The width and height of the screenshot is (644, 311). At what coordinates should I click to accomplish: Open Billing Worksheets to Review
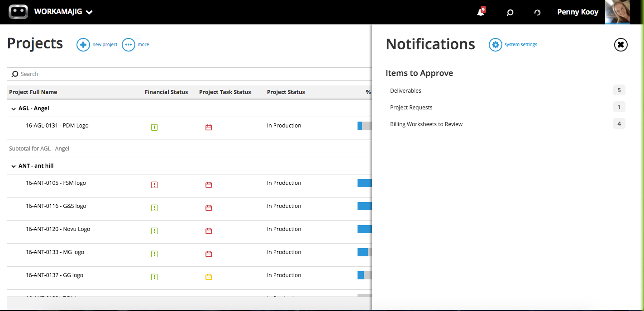pos(426,124)
